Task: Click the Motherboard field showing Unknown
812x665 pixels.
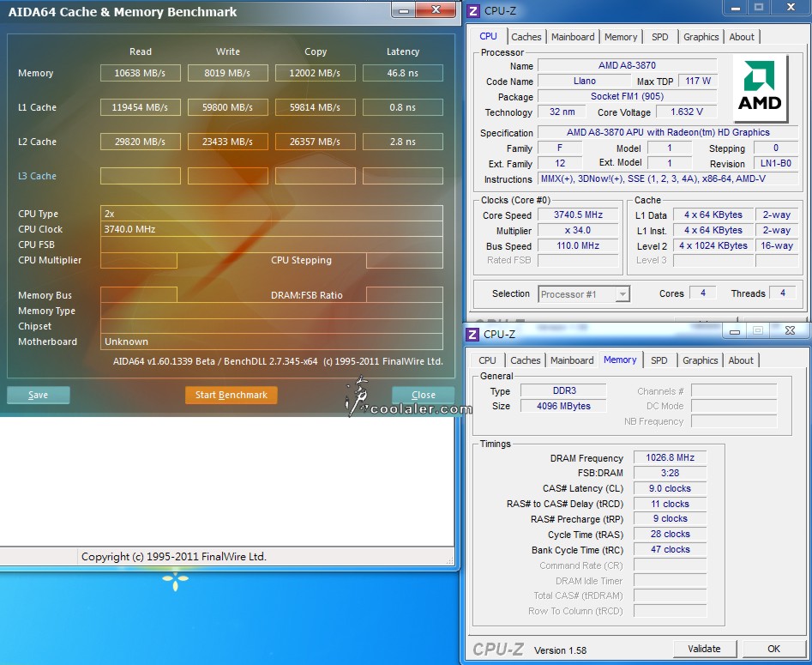Action: (272, 342)
